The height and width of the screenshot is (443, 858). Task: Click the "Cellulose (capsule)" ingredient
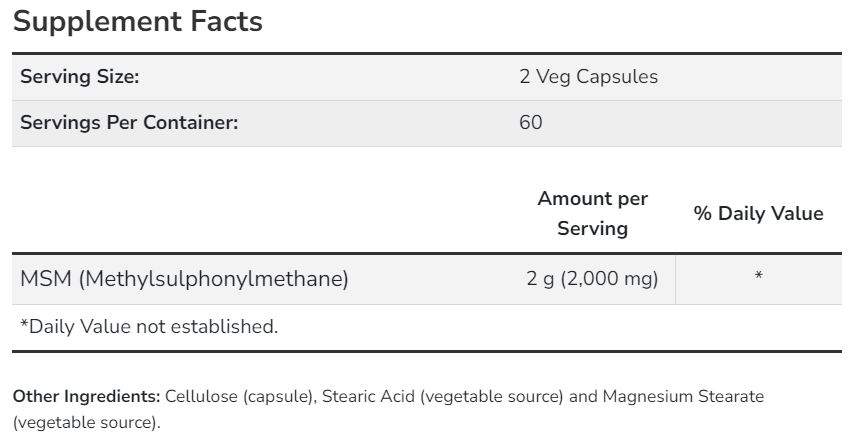(x=240, y=397)
